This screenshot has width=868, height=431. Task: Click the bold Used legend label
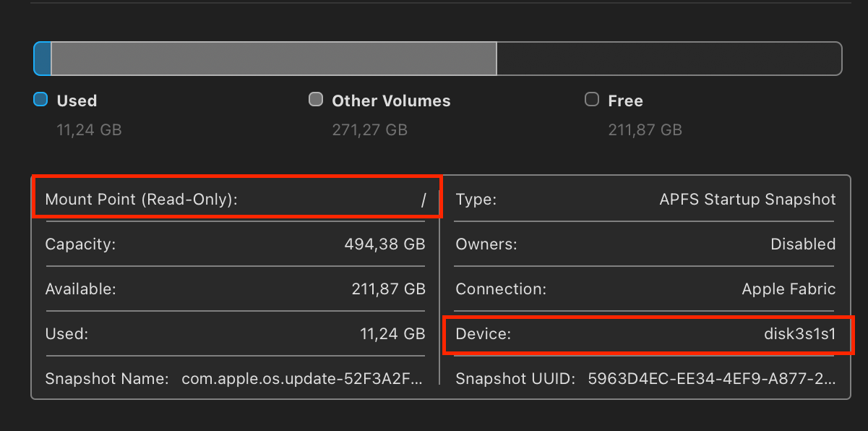point(77,101)
